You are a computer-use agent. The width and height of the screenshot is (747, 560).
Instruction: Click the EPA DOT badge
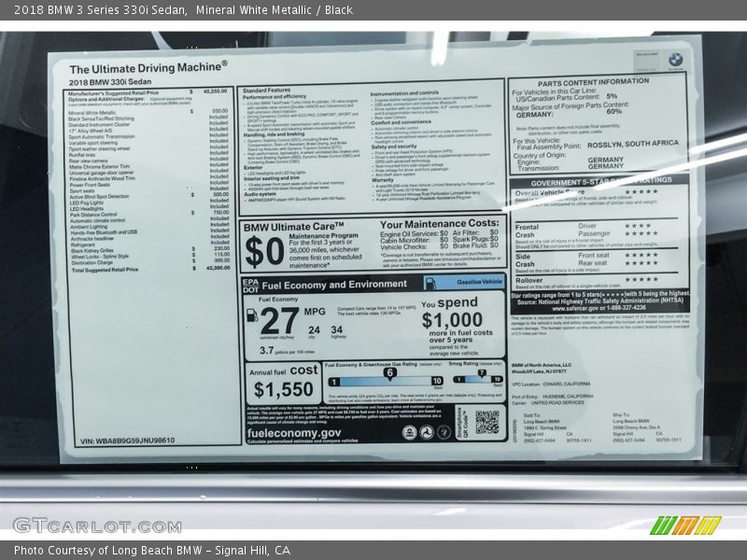coord(250,286)
